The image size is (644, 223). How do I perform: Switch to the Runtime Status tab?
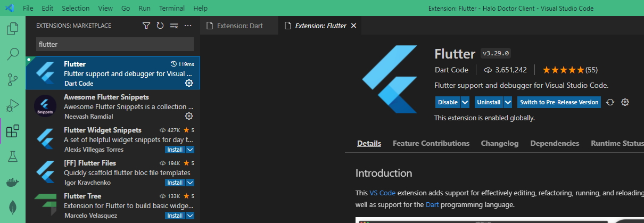tap(617, 143)
